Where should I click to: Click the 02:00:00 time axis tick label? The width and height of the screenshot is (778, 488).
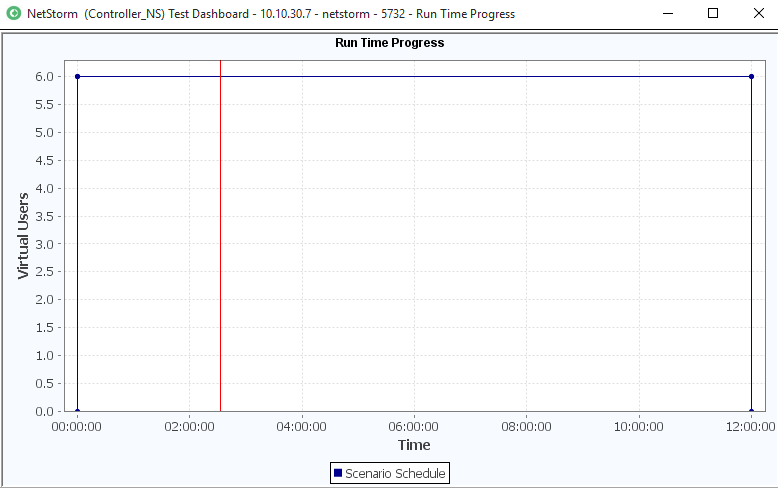point(190,427)
